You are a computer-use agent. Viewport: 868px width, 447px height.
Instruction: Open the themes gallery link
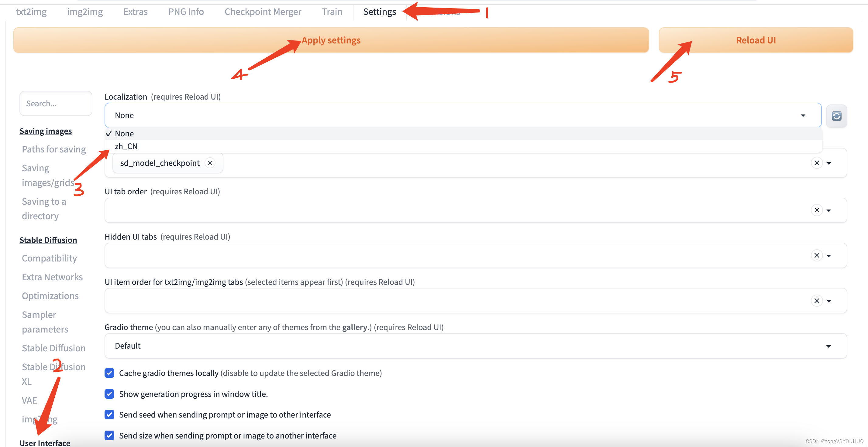coord(354,327)
